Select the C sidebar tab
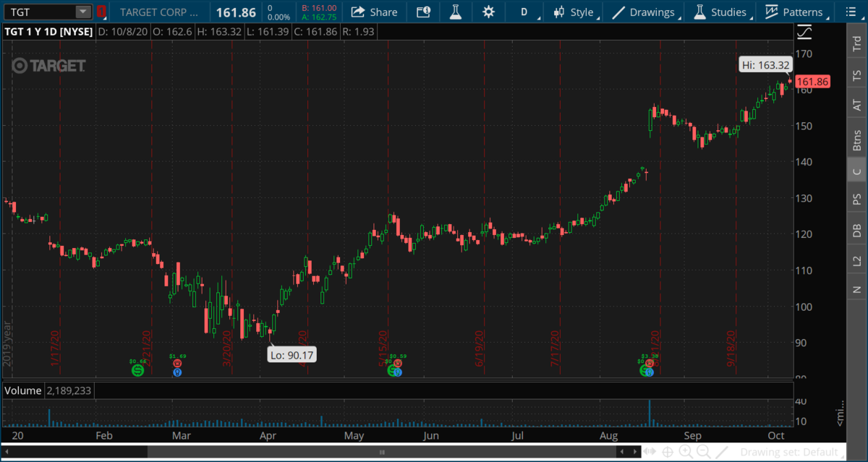The width and height of the screenshot is (868, 462). pyautogui.click(x=857, y=171)
